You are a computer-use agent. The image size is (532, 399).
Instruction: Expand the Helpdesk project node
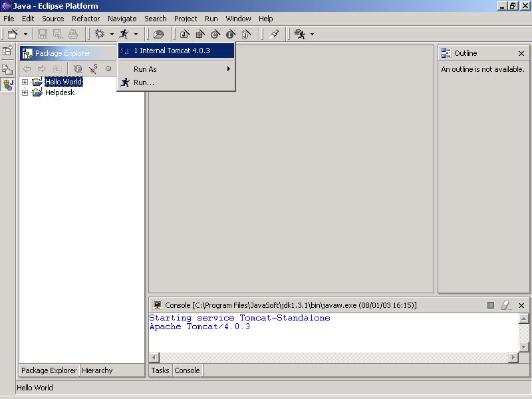[x=25, y=92]
